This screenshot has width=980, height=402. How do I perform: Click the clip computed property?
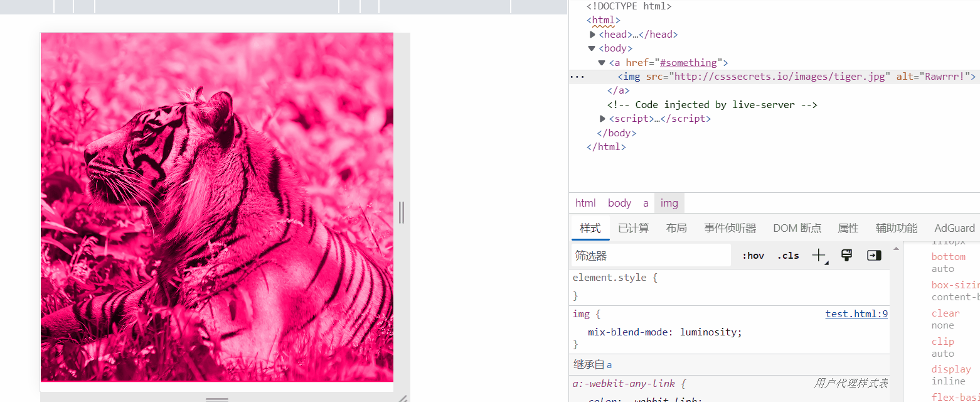943,342
